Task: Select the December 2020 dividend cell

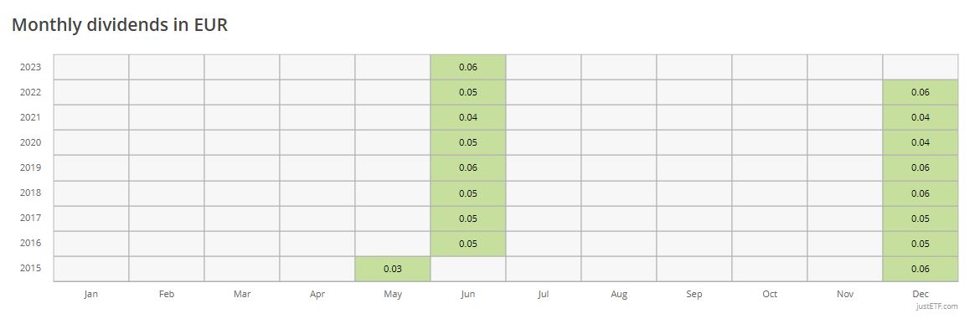Action: 920,142
